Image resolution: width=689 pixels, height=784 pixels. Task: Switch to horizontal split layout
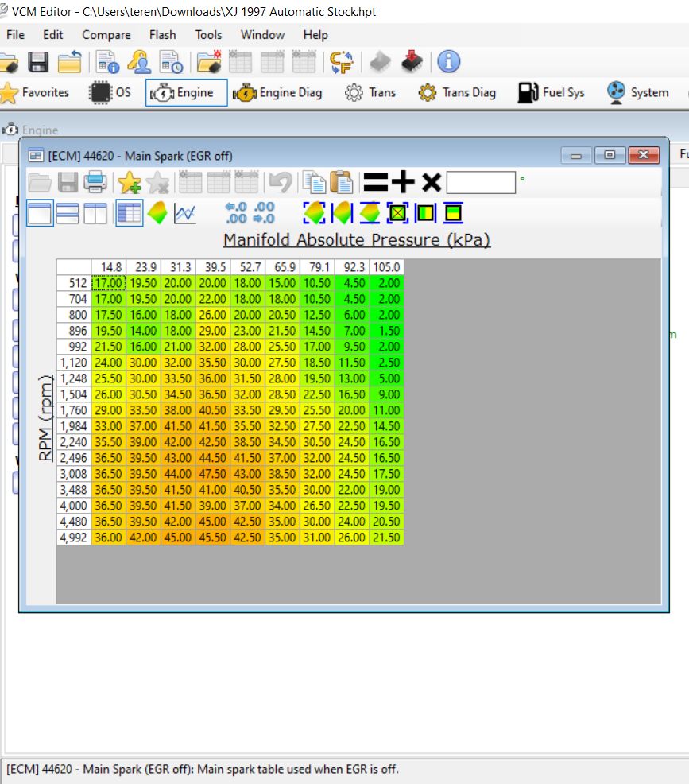click(68, 213)
